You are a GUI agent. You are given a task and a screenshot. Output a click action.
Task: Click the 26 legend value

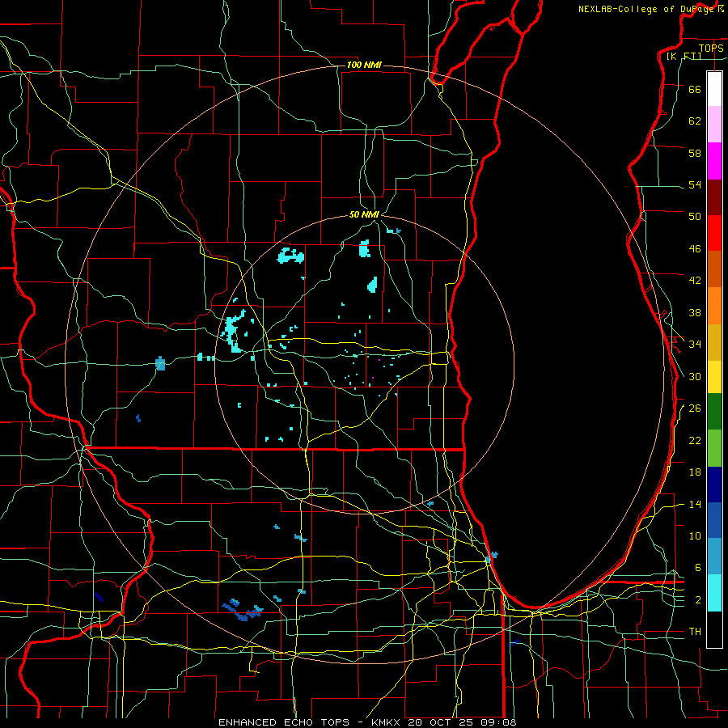tap(695, 408)
